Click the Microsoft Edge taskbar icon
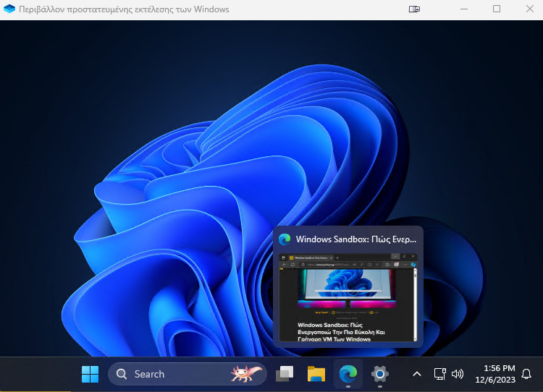This screenshot has height=392, width=543. (348, 374)
